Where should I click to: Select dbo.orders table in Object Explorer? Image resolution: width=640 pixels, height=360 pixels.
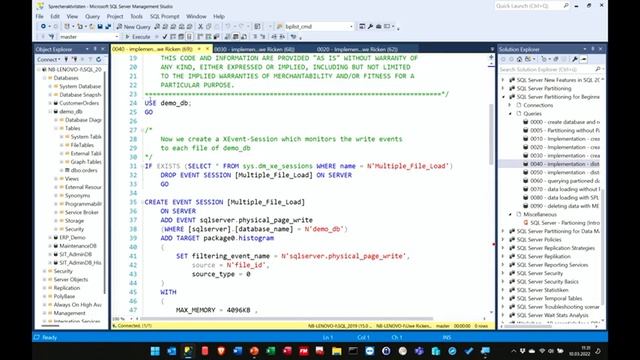(x=84, y=170)
